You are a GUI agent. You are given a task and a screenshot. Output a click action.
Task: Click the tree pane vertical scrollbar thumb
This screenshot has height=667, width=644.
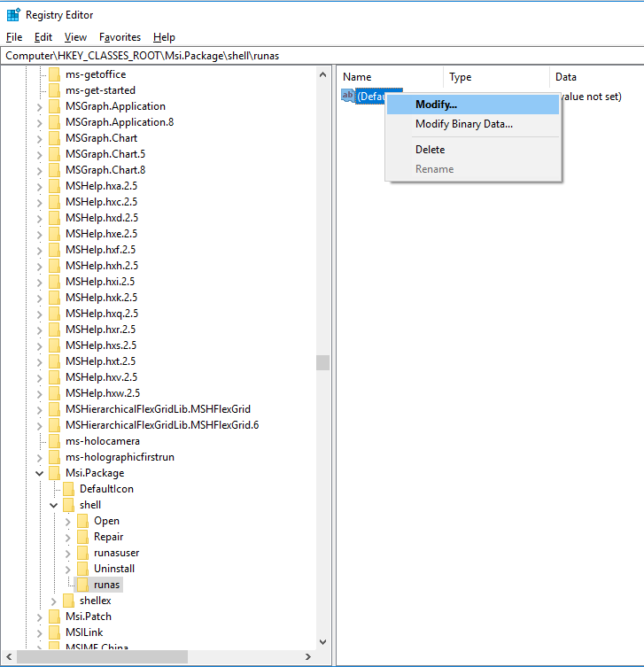pyautogui.click(x=322, y=362)
